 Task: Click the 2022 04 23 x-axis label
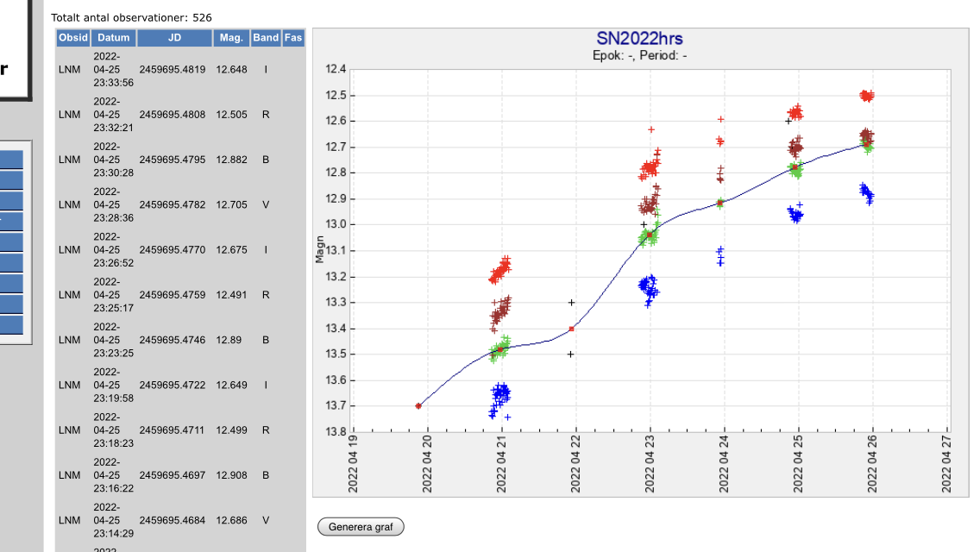tap(650, 467)
